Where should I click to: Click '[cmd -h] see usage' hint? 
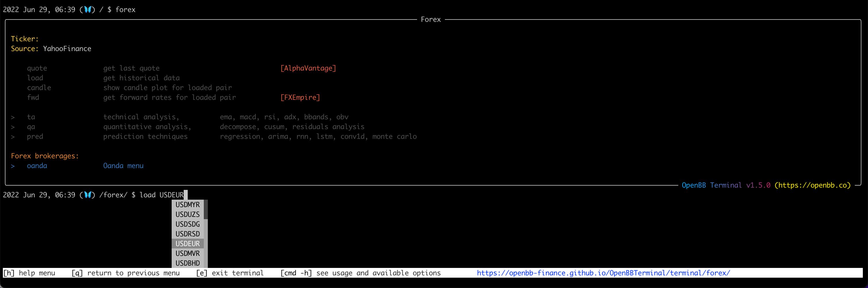pyautogui.click(x=361, y=273)
